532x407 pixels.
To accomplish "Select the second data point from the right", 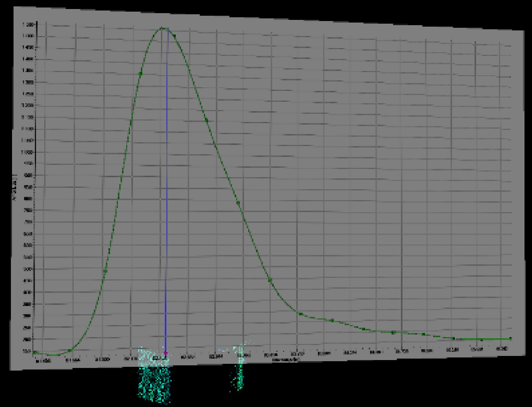I will (482, 340).
